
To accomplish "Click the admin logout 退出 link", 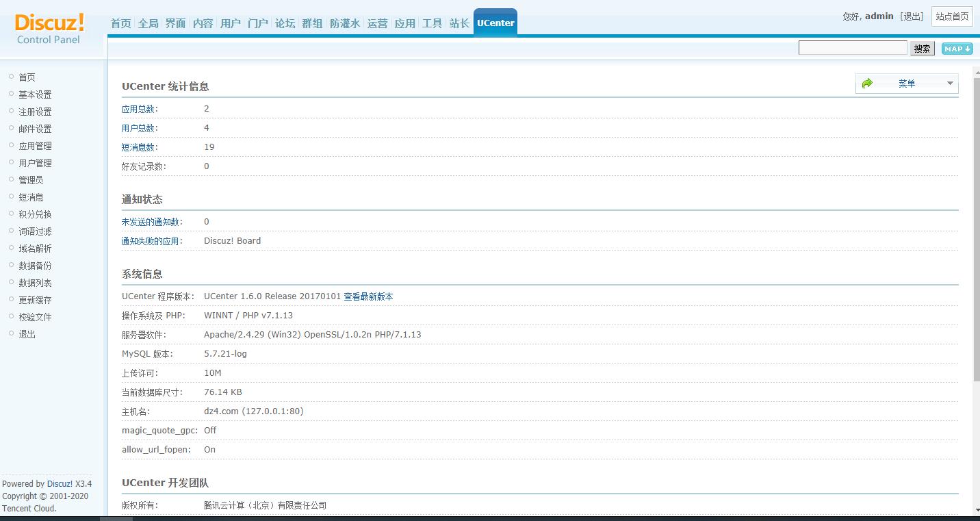I will [x=912, y=16].
